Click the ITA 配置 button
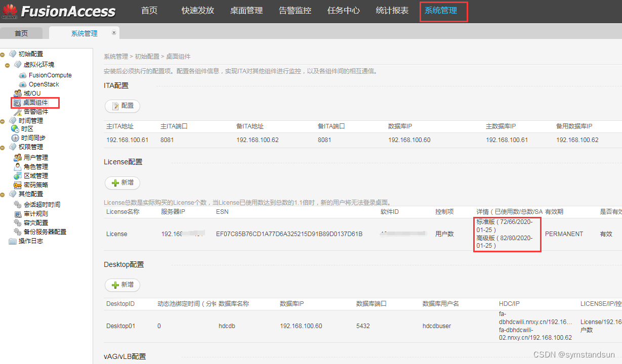The height and width of the screenshot is (364, 622). (x=122, y=106)
